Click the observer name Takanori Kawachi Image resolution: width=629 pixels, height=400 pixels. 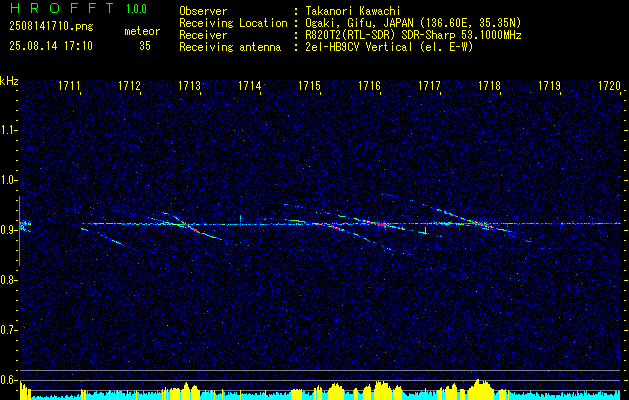pyautogui.click(x=353, y=11)
